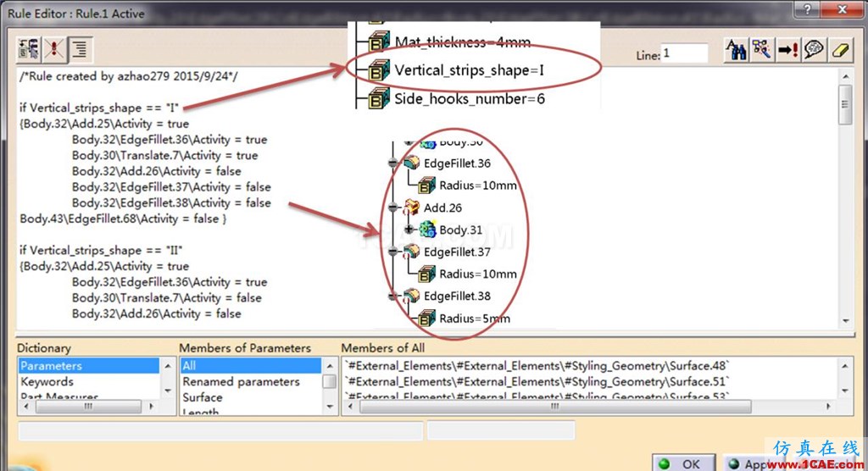868x471 pixels.
Task: Select Parameters in the Dictionary list
Action: [88, 366]
